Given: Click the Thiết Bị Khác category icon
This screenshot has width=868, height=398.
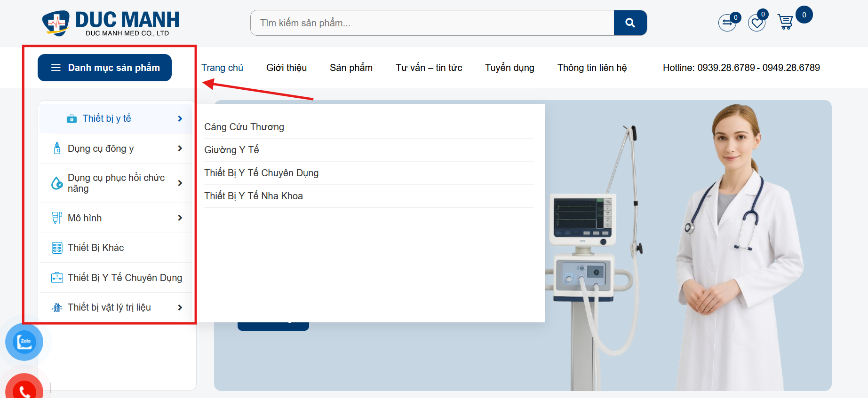Looking at the screenshot, I should [57, 248].
